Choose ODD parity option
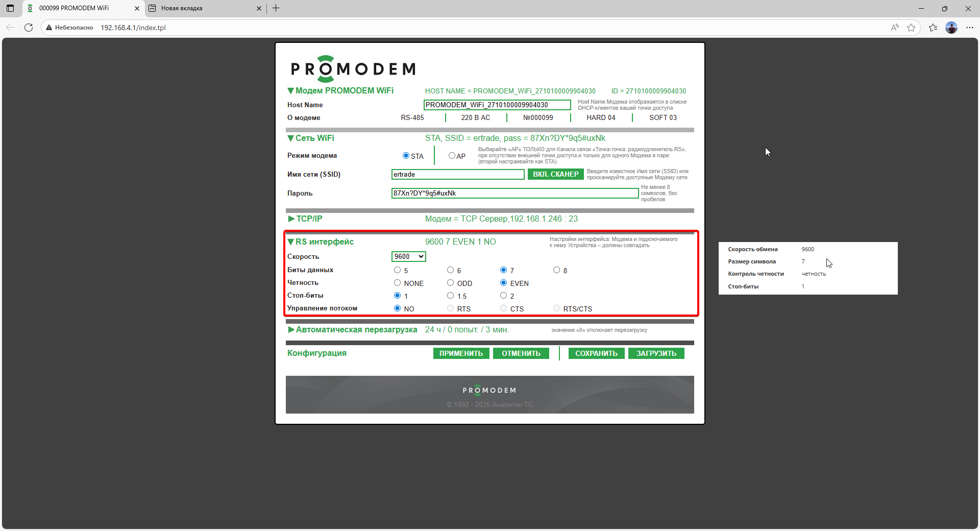The image size is (980, 531). point(450,283)
